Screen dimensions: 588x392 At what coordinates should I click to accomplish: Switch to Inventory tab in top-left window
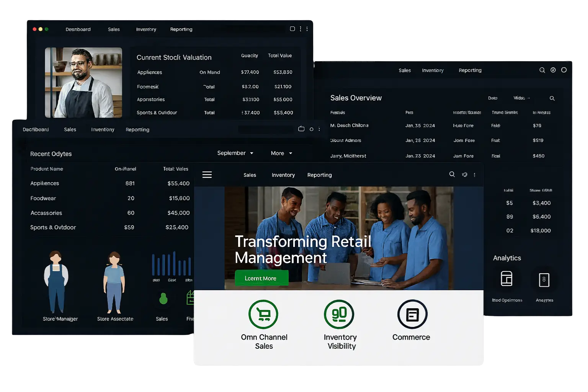pos(146,29)
